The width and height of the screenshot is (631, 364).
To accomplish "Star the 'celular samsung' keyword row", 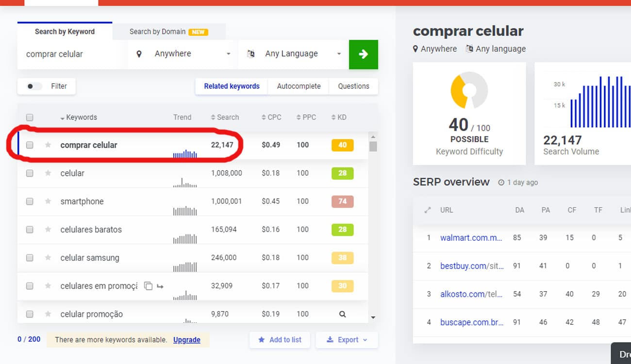I will 48,258.
